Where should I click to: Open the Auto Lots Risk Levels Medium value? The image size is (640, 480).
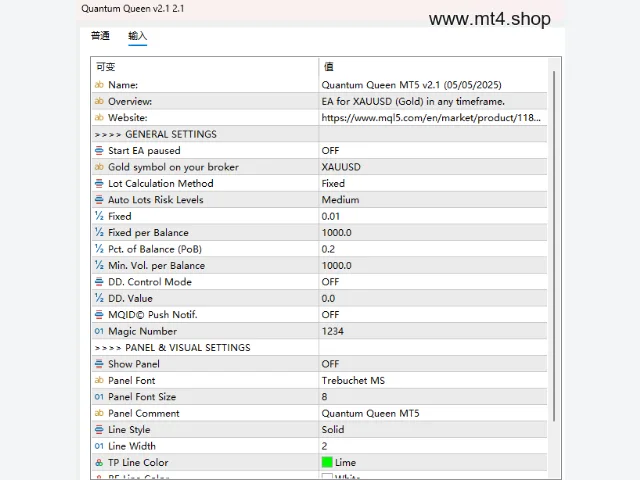[x=433, y=200]
